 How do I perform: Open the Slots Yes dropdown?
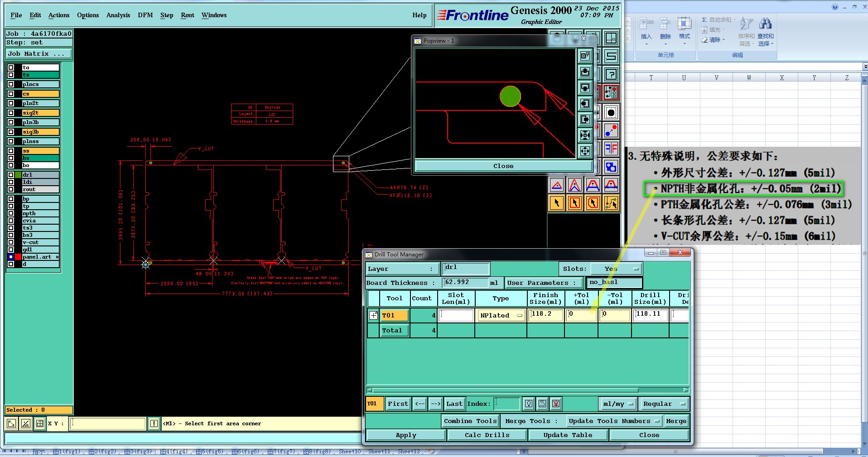(x=616, y=269)
